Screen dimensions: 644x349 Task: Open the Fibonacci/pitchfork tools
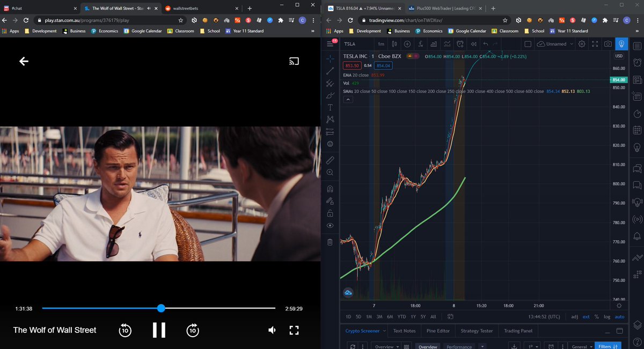point(330,83)
